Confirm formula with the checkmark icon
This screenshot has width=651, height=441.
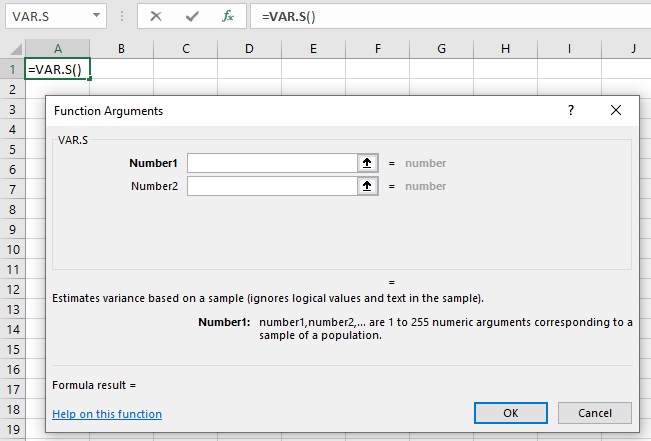(192, 16)
